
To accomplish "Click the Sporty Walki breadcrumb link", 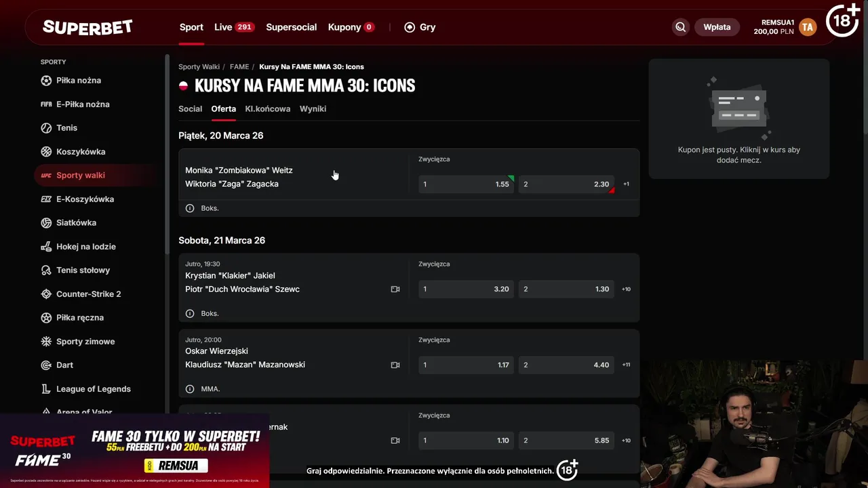I will [199, 66].
